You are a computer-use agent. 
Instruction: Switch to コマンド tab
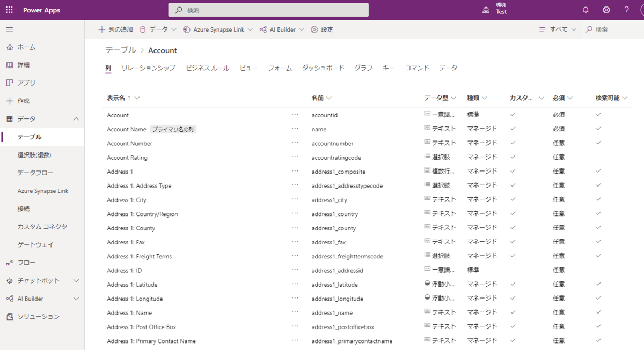click(417, 68)
